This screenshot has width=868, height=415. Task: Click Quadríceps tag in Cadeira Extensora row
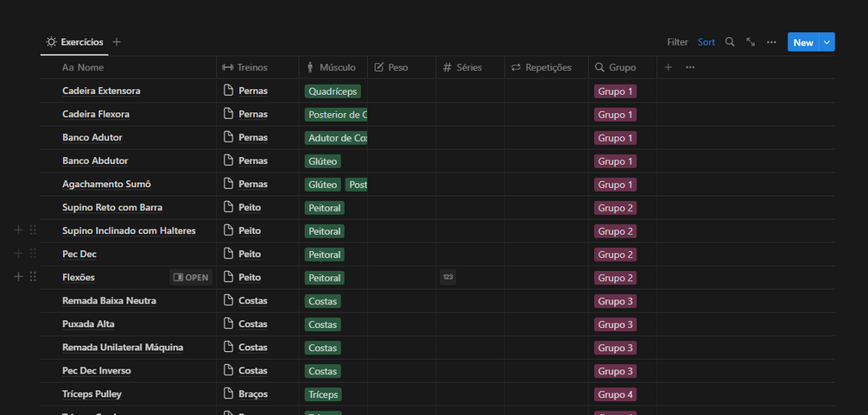pos(333,91)
